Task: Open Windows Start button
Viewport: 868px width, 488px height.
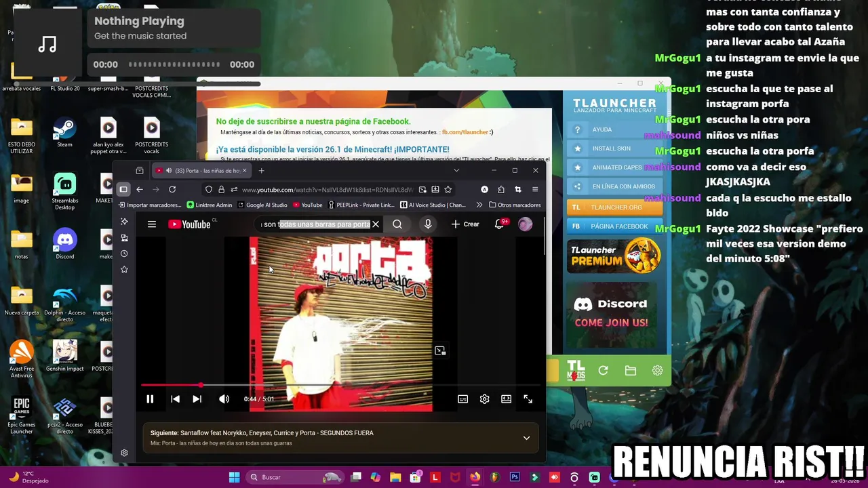Action: tap(234, 477)
